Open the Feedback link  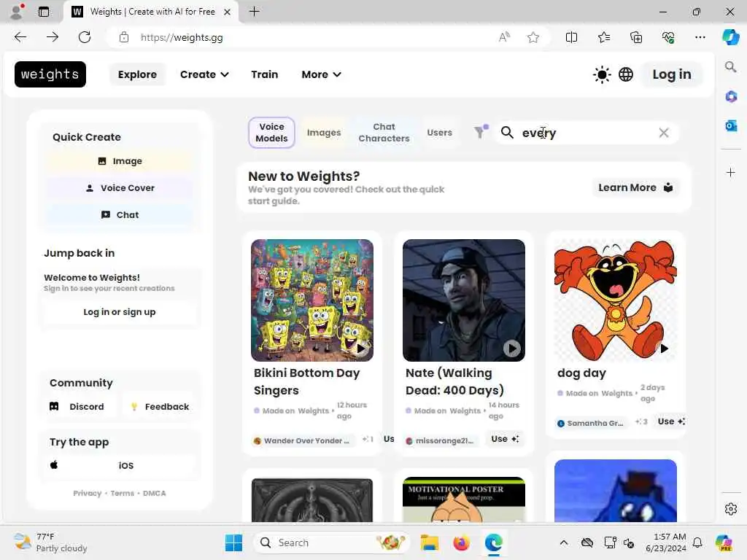[160, 407]
